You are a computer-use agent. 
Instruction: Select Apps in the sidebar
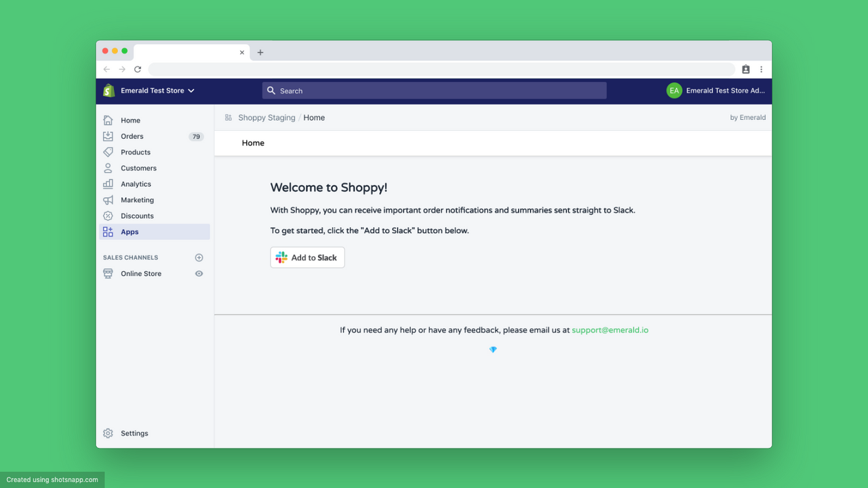155,232
